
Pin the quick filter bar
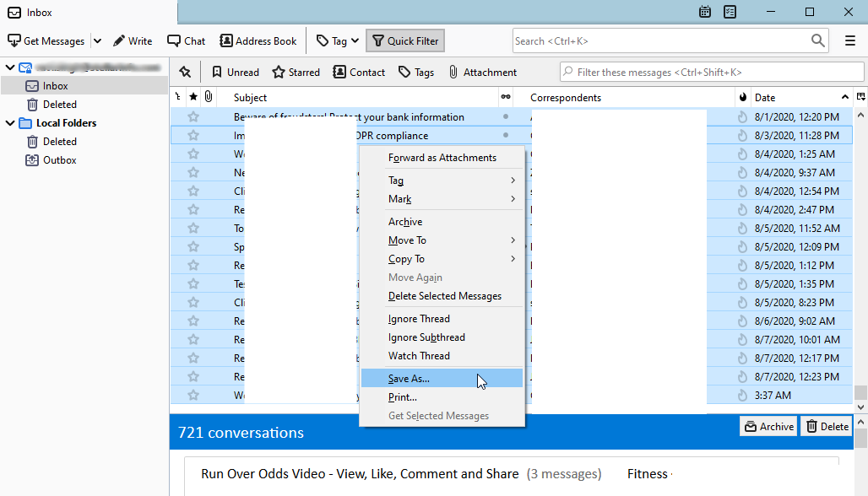(184, 72)
